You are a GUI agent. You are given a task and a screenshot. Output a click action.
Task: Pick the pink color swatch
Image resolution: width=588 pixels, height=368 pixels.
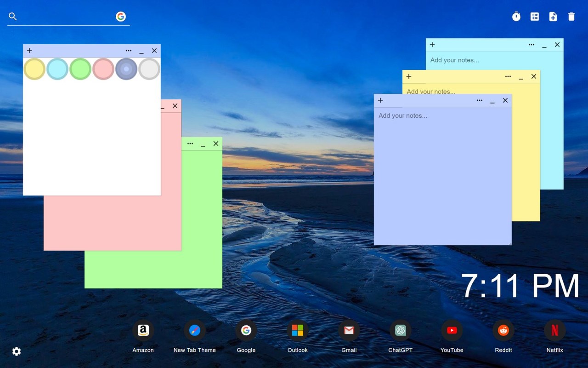point(103,69)
